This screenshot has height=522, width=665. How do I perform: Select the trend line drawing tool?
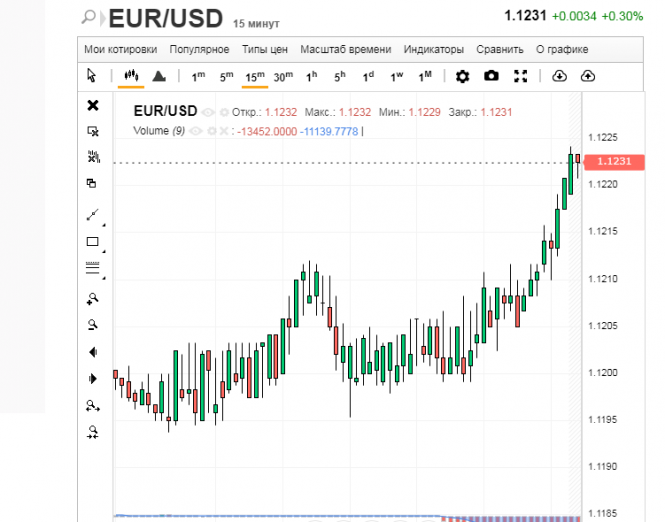[92, 215]
